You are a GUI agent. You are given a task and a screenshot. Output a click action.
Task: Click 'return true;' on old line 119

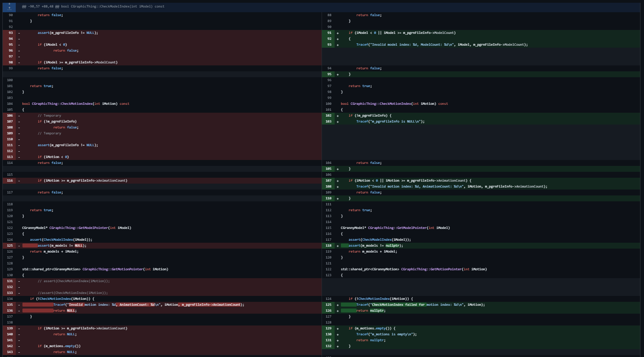click(x=41, y=210)
